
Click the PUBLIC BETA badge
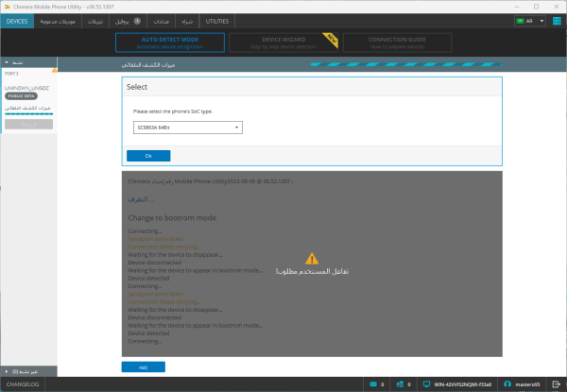[21, 95]
